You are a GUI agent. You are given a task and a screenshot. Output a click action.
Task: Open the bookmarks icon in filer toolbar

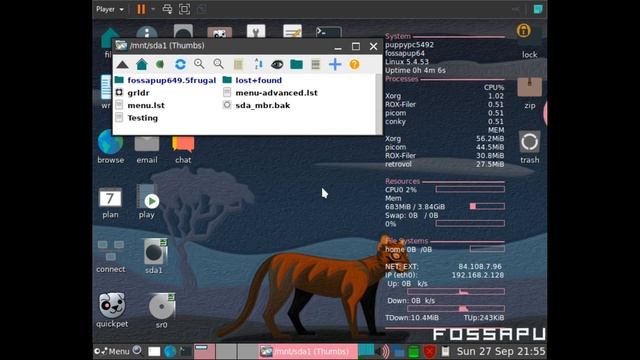[x=160, y=64]
